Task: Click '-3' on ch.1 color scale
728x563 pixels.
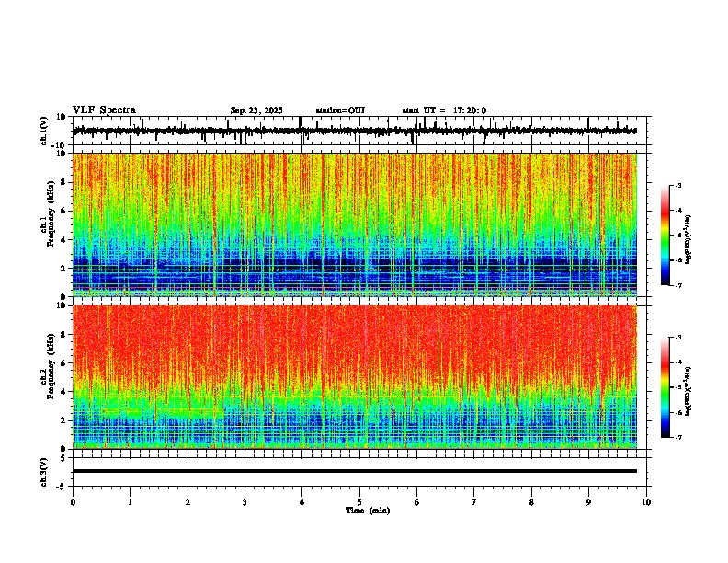Action: (677, 186)
